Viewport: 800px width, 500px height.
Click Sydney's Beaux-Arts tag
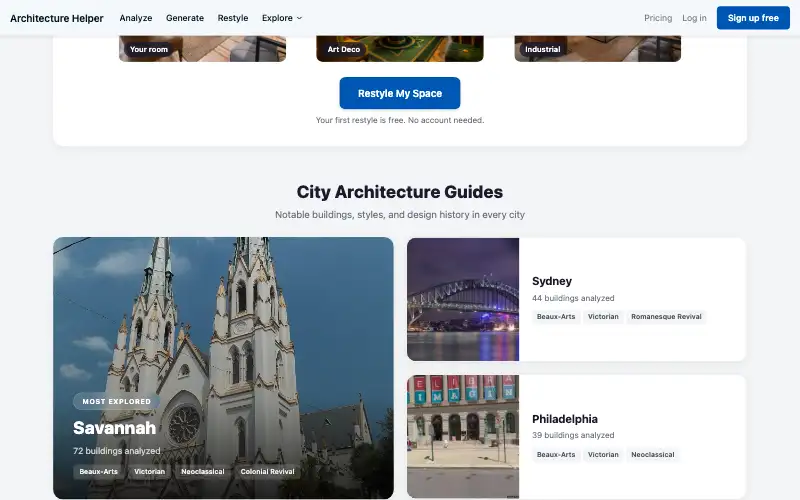[x=556, y=317]
